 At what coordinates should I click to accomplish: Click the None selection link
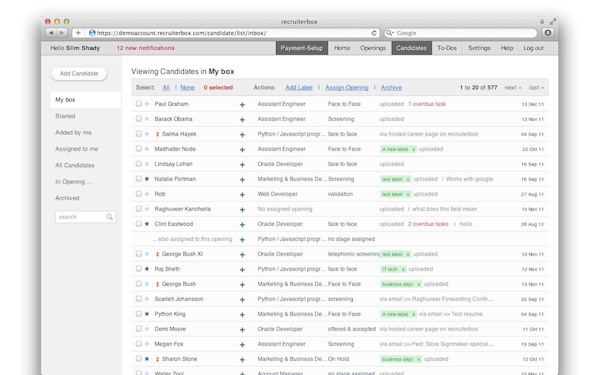(x=188, y=88)
